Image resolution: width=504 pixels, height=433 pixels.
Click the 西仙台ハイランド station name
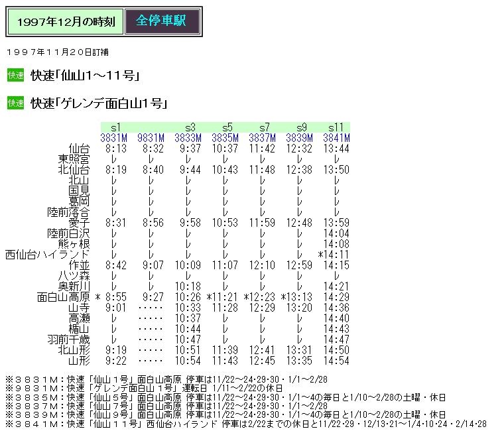(x=48, y=255)
